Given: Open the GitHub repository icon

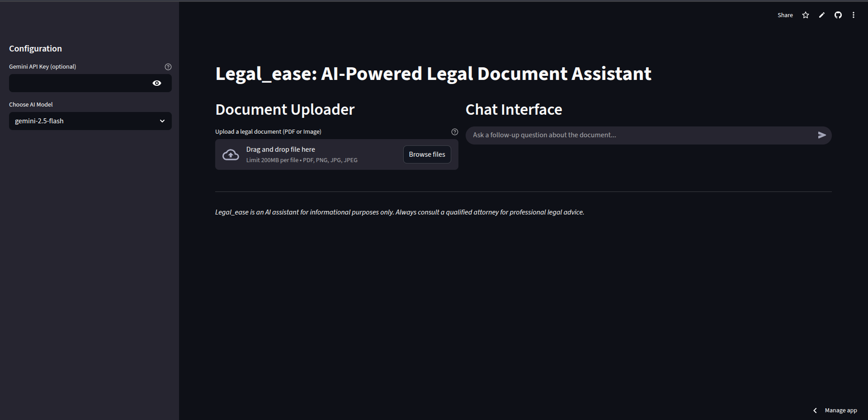Looking at the screenshot, I should pyautogui.click(x=838, y=15).
